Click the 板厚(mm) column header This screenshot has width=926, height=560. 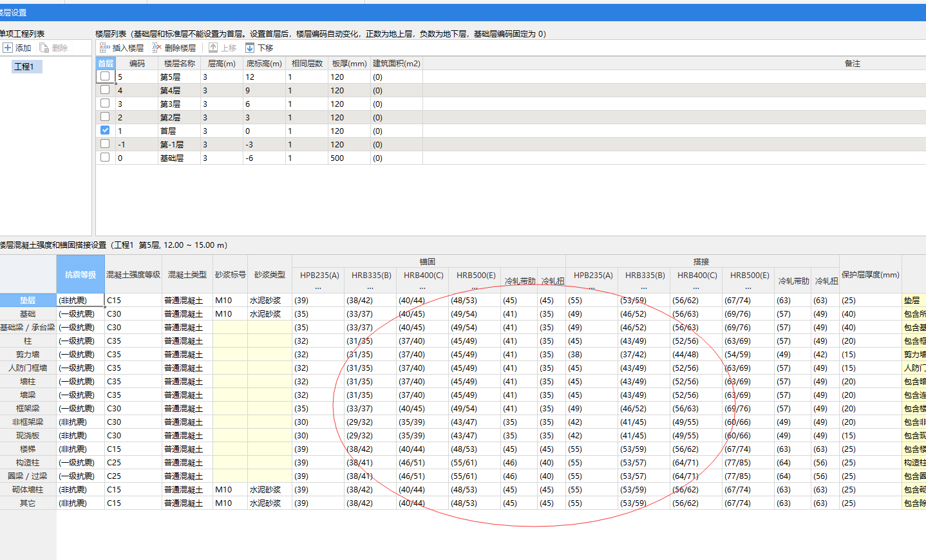point(349,64)
